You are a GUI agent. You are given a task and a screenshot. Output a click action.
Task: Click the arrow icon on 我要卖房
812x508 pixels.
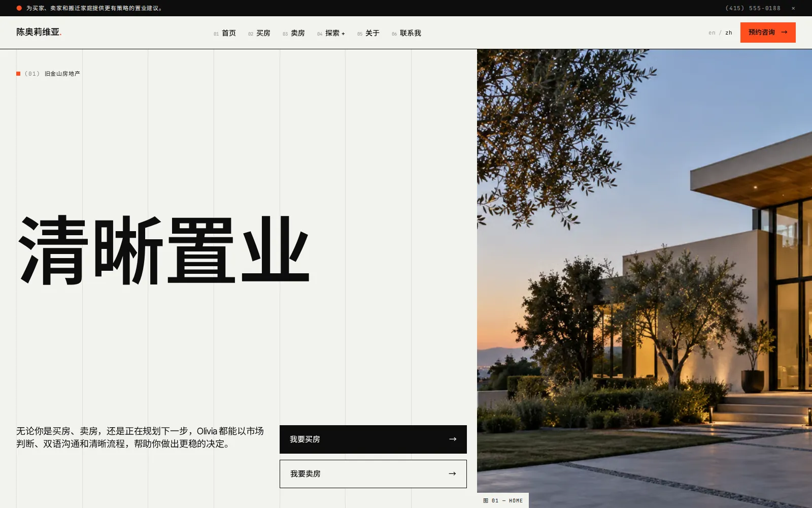[x=452, y=474]
